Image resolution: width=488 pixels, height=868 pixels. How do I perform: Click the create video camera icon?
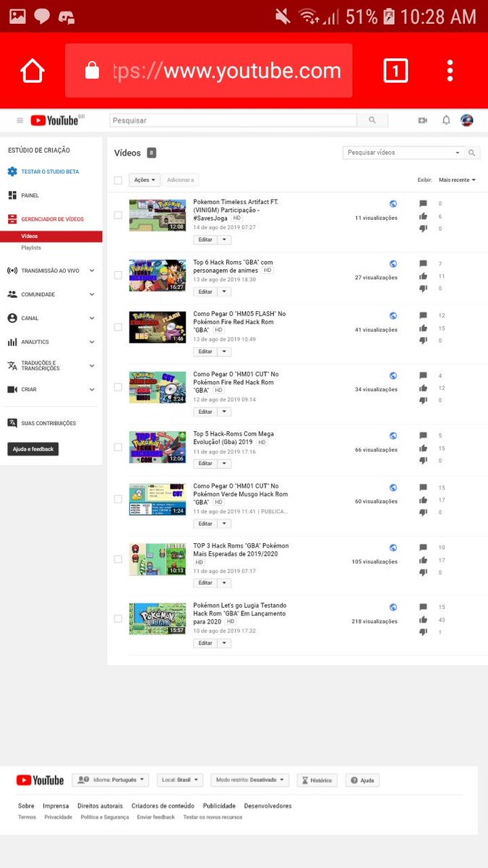click(423, 120)
